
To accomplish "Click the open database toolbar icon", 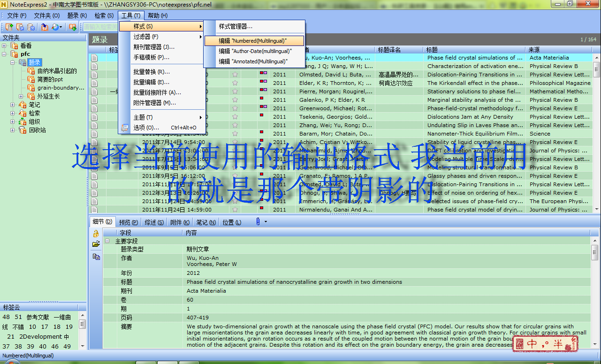I will click(x=20, y=27).
